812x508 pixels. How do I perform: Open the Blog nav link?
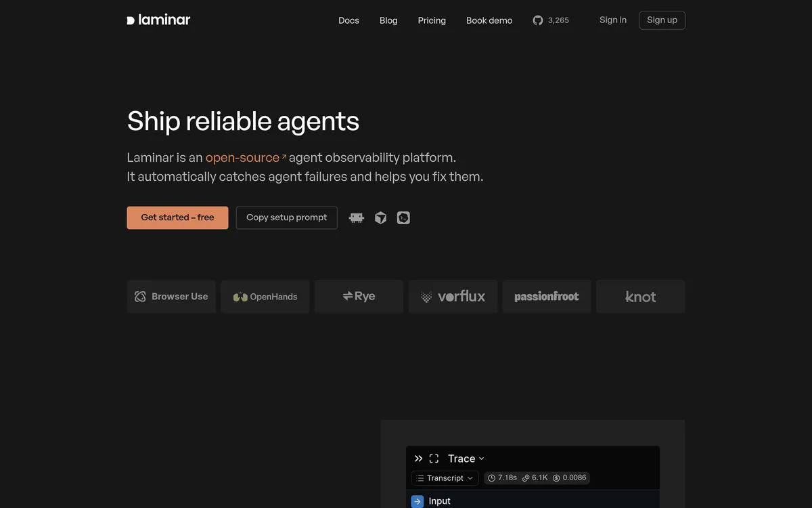tap(388, 20)
